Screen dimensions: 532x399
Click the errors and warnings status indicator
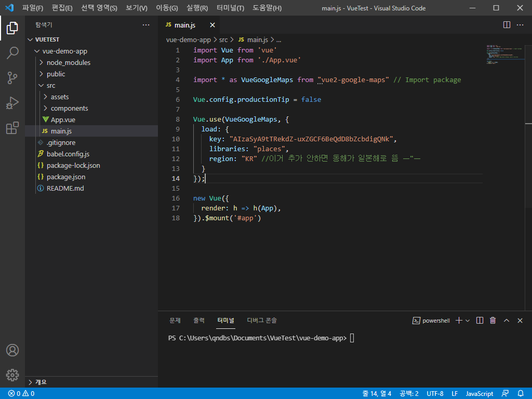(x=21, y=394)
